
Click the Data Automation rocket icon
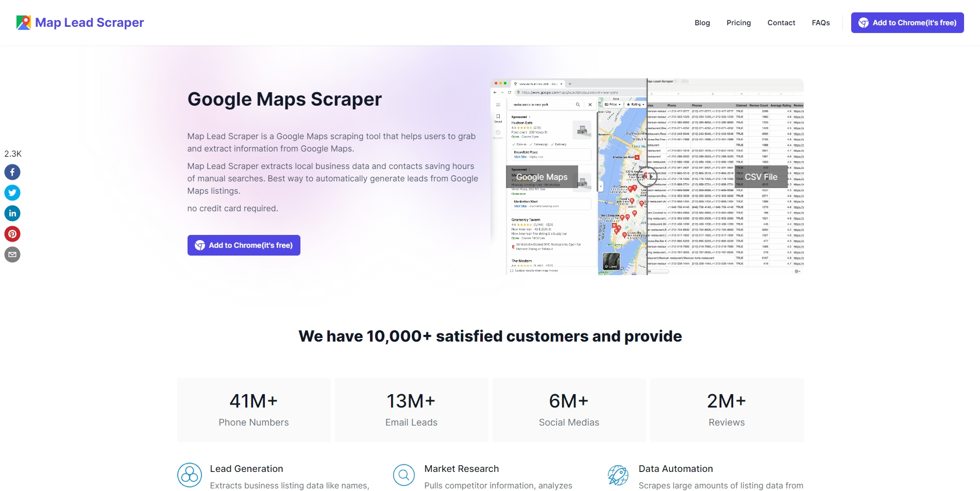[x=618, y=475]
